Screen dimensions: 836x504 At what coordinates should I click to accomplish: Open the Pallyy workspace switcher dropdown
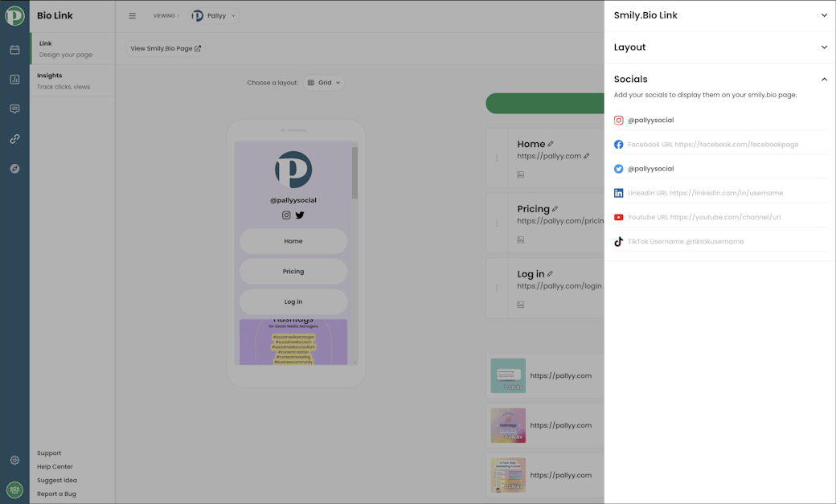click(x=214, y=14)
